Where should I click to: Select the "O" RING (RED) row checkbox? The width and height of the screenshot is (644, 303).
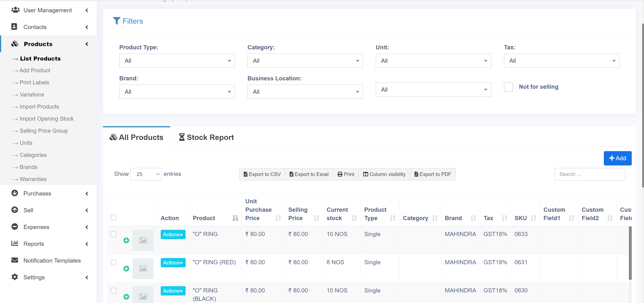coord(114,262)
